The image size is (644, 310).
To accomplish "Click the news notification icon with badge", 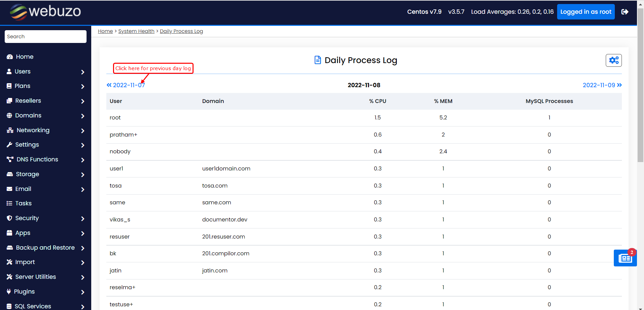I will [x=625, y=258].
